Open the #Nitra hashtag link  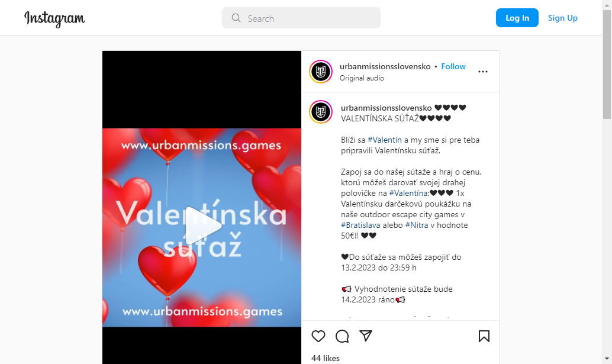417,225
